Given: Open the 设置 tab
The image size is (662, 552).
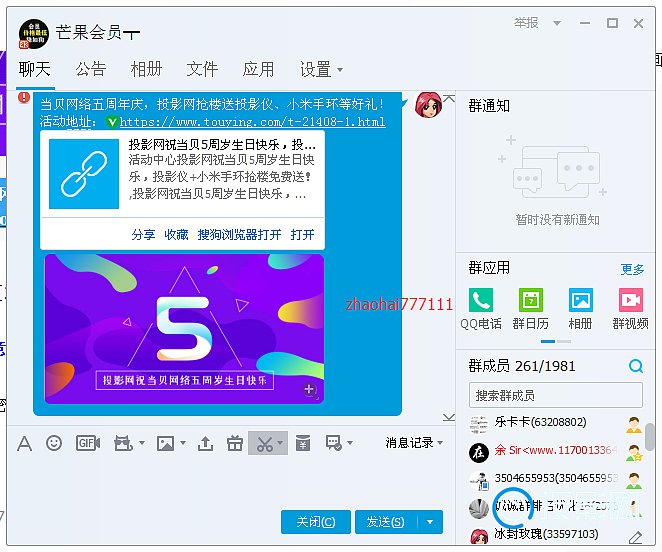Looking at the screenshot, I should [x=315, y=69].
